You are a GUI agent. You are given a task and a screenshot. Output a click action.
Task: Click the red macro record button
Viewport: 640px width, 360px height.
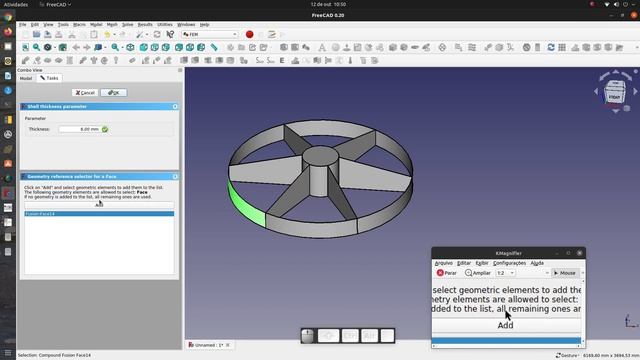(x=249, y=35)
